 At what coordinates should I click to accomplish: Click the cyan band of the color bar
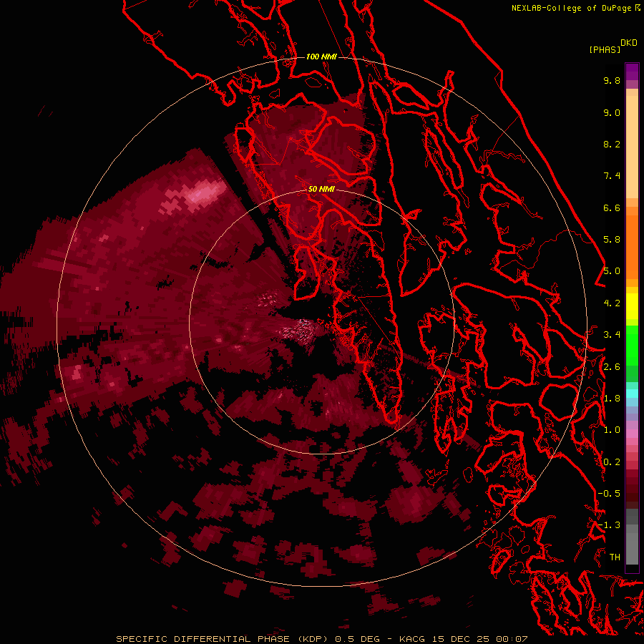click(632, 394)
